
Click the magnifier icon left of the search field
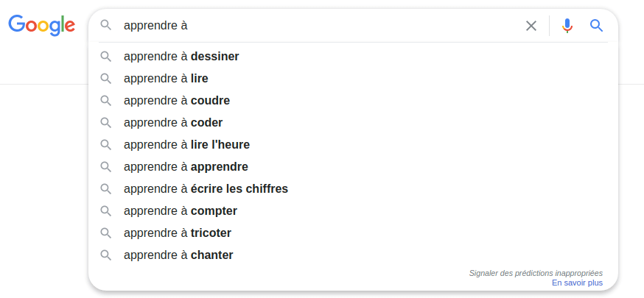(106, 26)
